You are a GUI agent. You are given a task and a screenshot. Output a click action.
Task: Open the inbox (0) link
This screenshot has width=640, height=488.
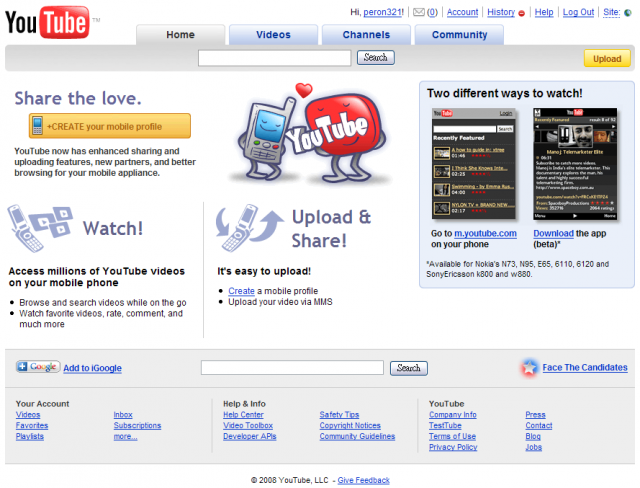coord(432,12)
